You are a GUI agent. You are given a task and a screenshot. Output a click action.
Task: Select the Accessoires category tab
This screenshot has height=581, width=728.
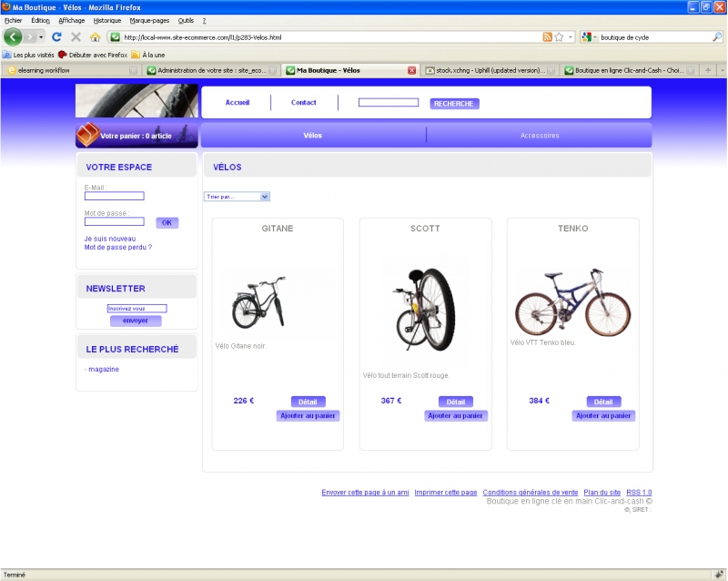[x=540, y=136]
